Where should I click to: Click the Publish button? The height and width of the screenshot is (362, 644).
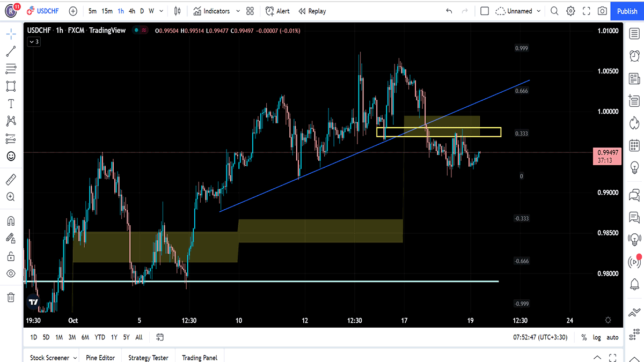[627, 11]
